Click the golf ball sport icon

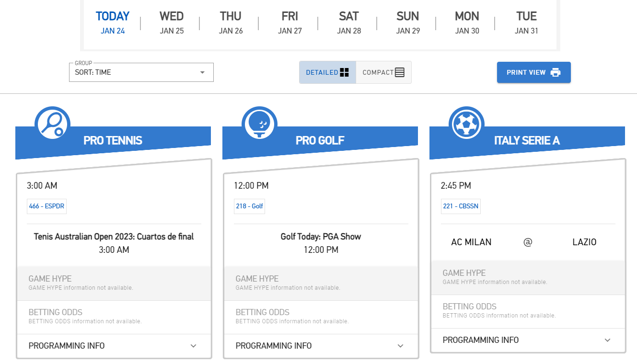pos(259,124)
